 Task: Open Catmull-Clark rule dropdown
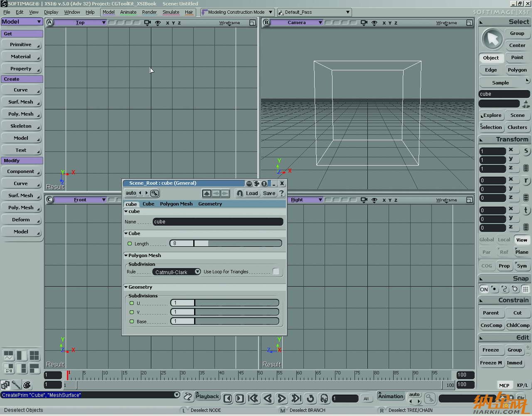(176, 272)
